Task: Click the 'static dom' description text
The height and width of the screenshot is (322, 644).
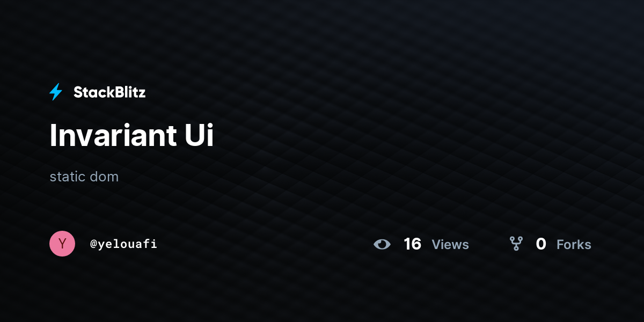Action: click(x=84, y=177)
